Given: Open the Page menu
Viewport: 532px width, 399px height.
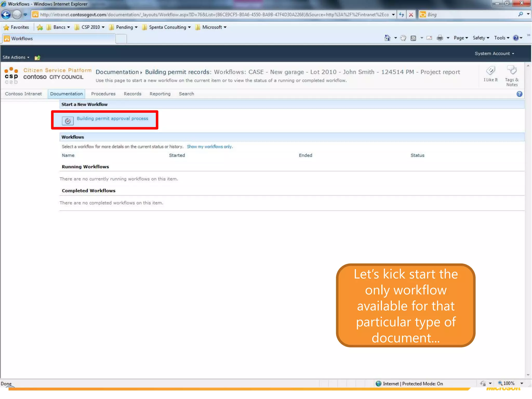Looking at the screenshot, I should (x=461, y=38).
